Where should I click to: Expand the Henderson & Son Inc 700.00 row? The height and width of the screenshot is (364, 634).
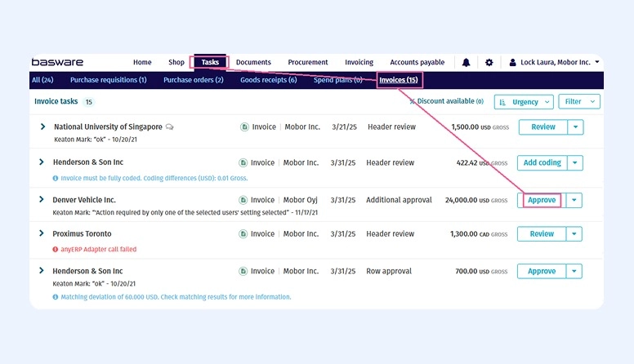point(41,271)
